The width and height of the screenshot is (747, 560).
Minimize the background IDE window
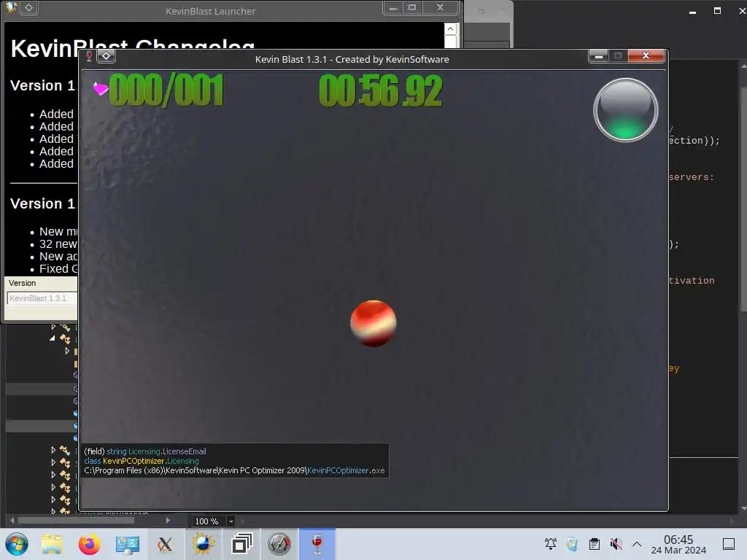[x=692, y=11]
